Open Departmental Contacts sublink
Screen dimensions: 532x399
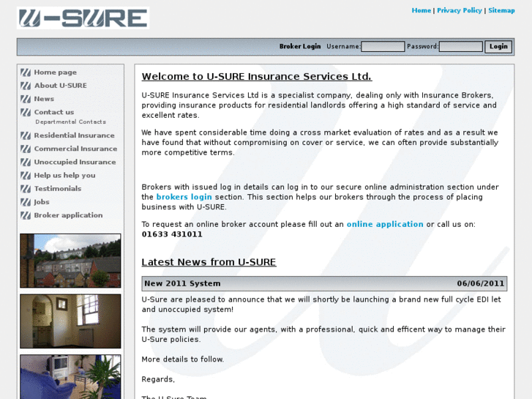coord(70,122)
